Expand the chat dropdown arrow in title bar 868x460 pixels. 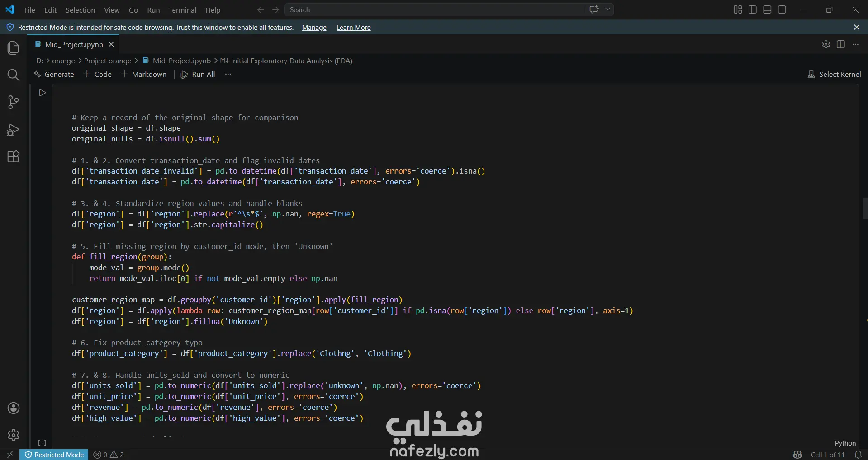pos(607,9)
